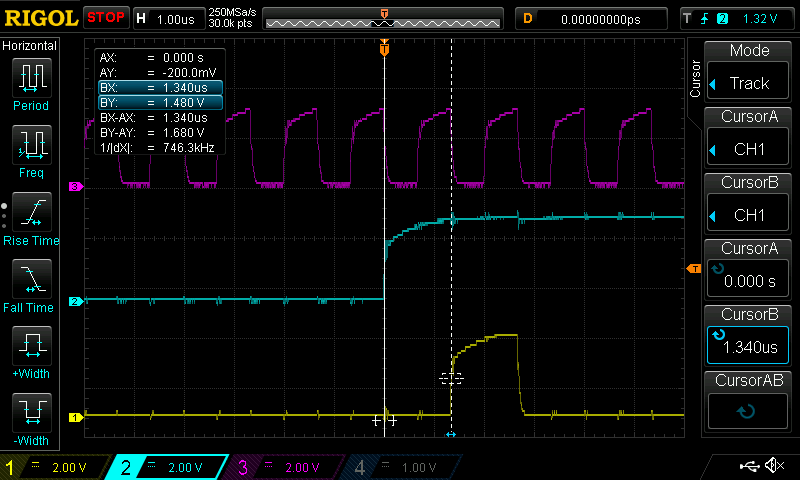The width and height of the screenshot is (800, 480).
Task: Click the BY-AY = 1.680 V readout
Action: tap(152, 133)
